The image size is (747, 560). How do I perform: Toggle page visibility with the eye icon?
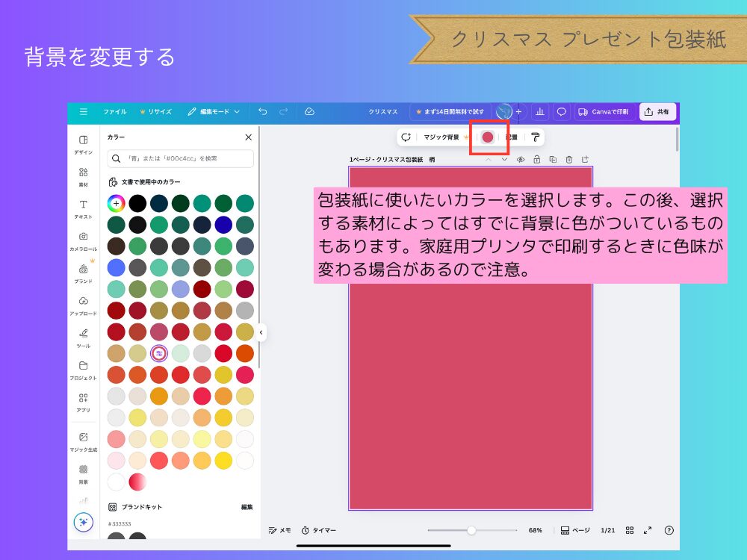(521, 159)
